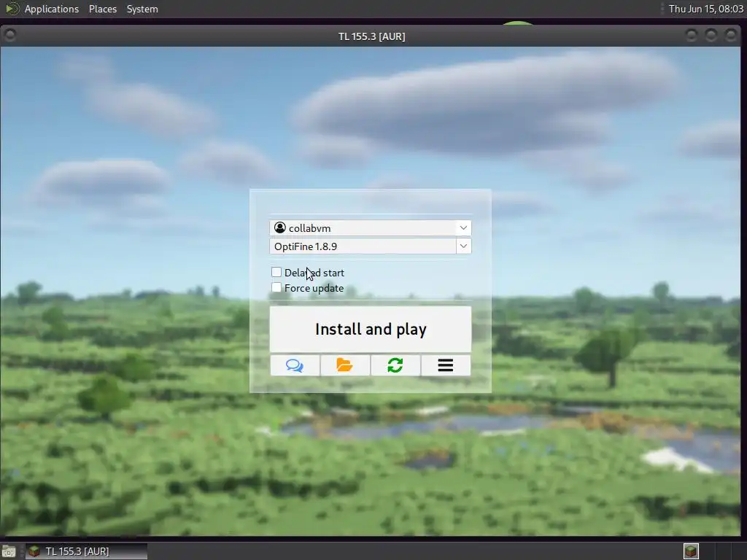This screenshot has width=747, height=560.
Task: Enable the Force update checkbox
Action: [276, 287]
